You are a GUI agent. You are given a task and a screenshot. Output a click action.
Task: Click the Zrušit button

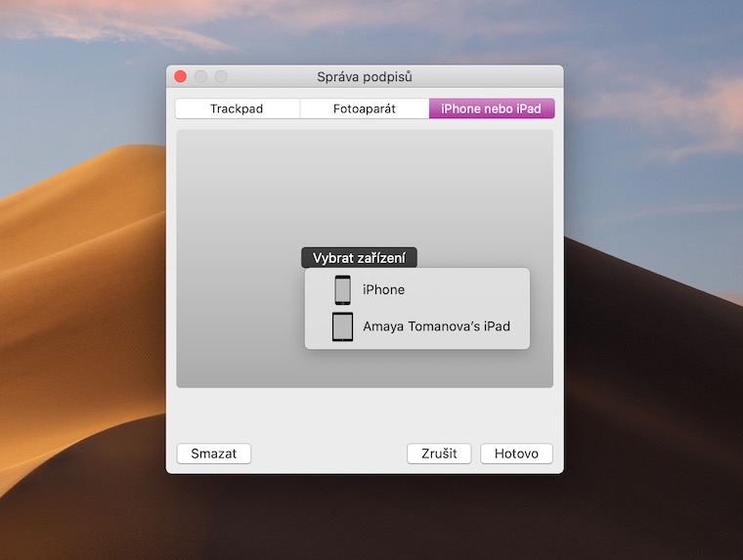(x=439, y=453)
